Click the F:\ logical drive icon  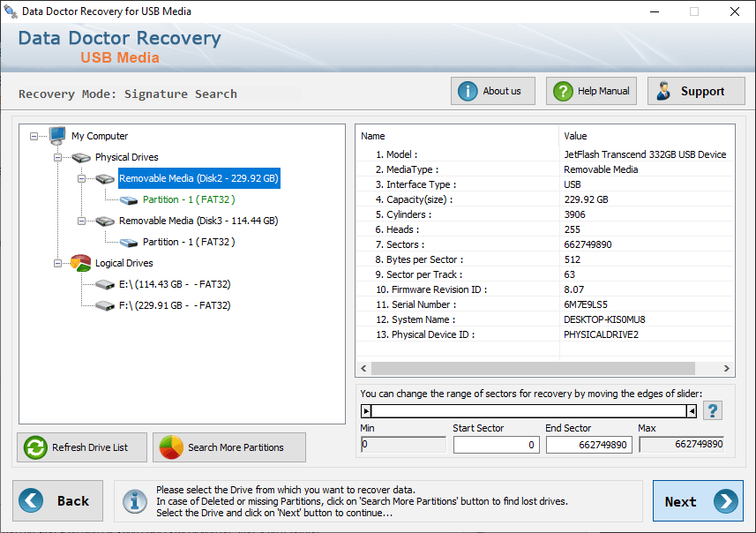[x=105, y=306]
